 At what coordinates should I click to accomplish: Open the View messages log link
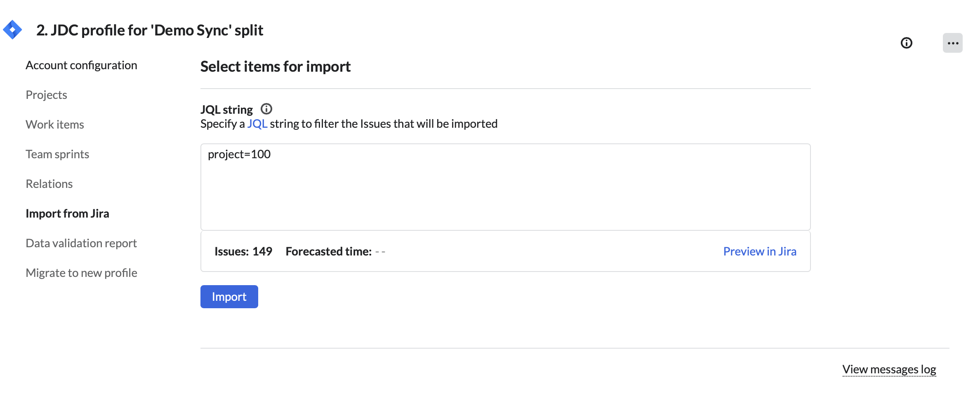pyautogui.click(x=889, y=369)
